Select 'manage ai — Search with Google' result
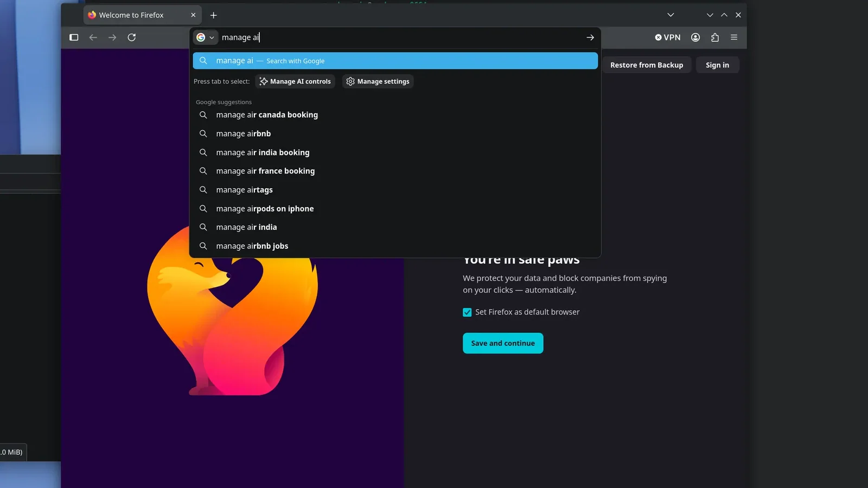This screenshot has height=488, width=868. (395, 61)
